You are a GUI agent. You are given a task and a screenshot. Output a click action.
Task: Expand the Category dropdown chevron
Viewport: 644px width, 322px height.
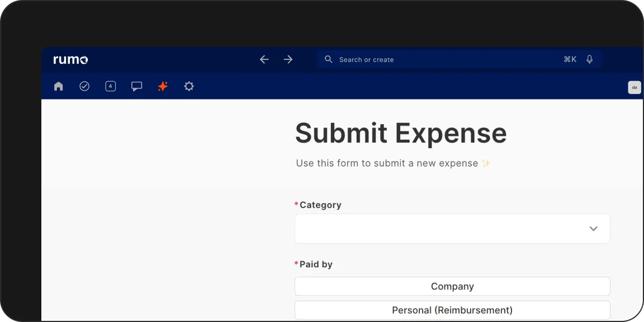point(593,229)
